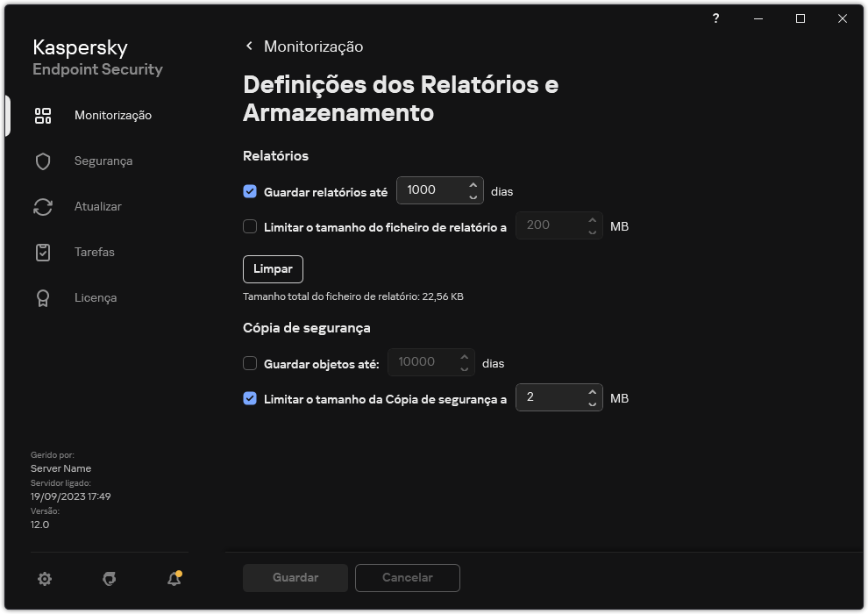Viewport: 868px width, 614px height.
Task: Open Segurança via the shield icon
Action: [x=43, y=161]
